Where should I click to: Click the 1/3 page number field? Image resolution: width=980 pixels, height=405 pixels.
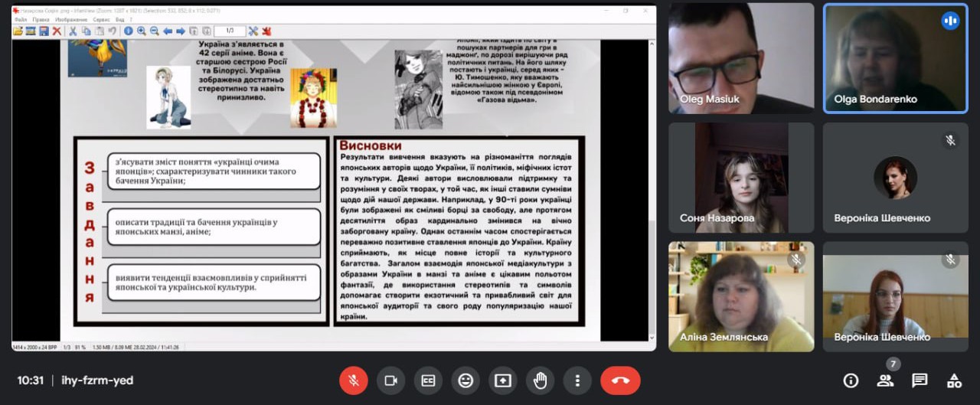[230, 31]
